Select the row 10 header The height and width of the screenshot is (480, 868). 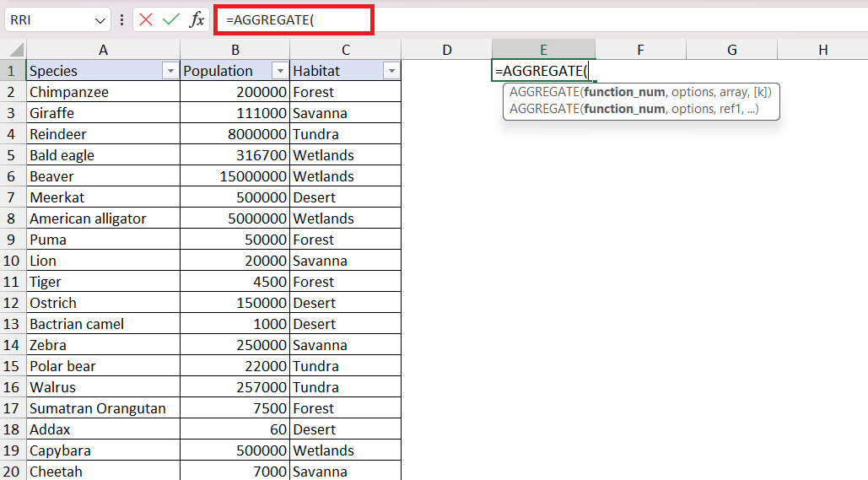click(x=12, y=261)
